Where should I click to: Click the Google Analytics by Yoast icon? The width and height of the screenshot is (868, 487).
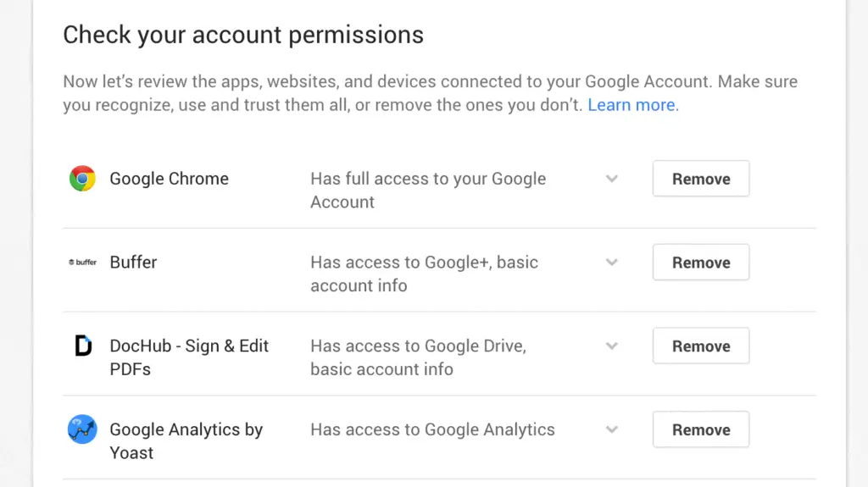tap(82, 429)
